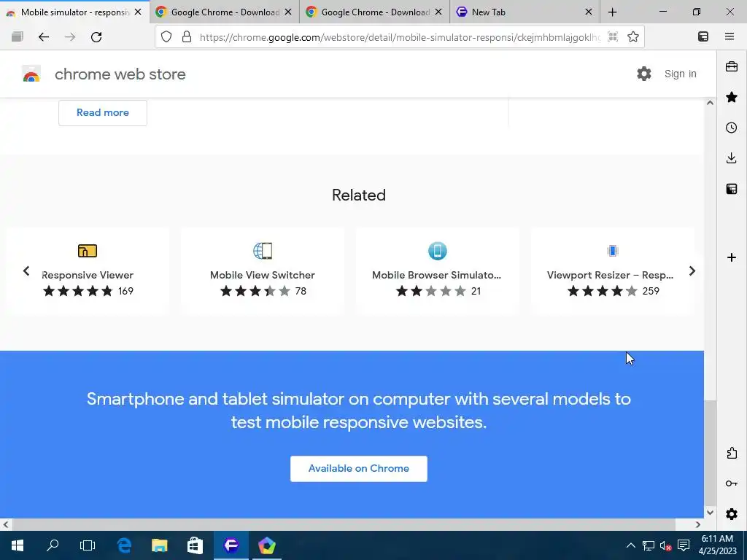Reload the current page
This screenshot has width=747, height=560.
(x=96, y=36)
